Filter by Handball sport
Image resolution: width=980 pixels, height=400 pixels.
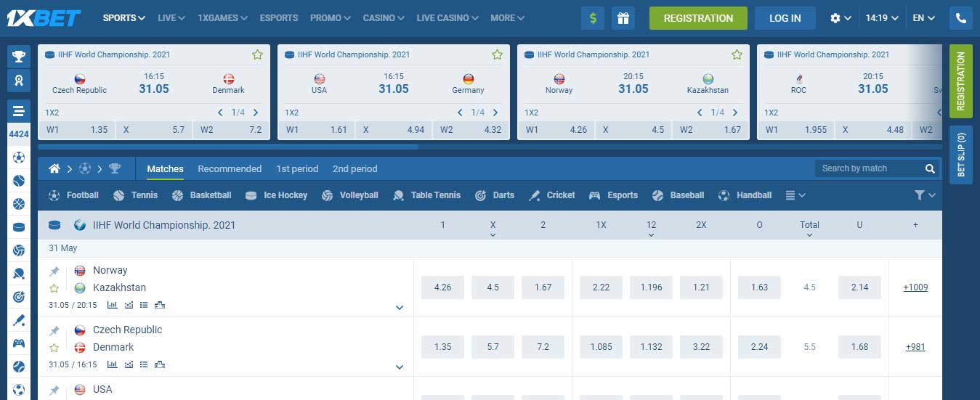pos(745,195)
